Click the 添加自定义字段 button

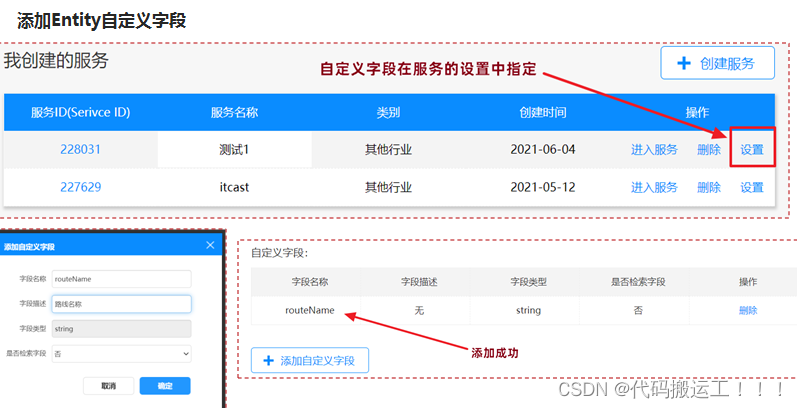(x=309, y=360)
